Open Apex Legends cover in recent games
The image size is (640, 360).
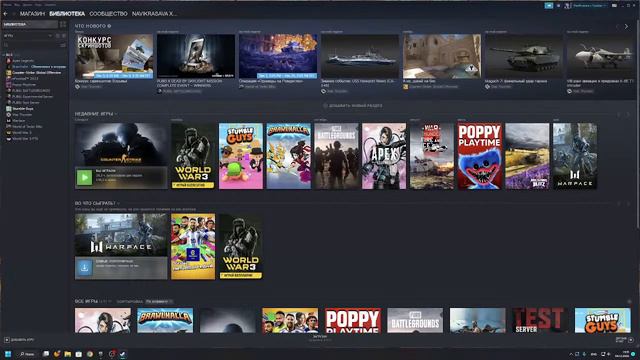(x=384, y=156)
